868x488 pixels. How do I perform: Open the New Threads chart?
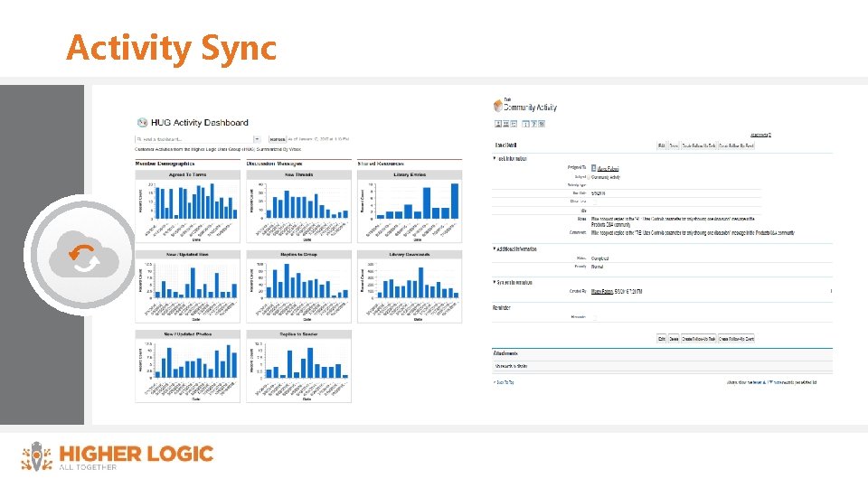click(299, 206)
